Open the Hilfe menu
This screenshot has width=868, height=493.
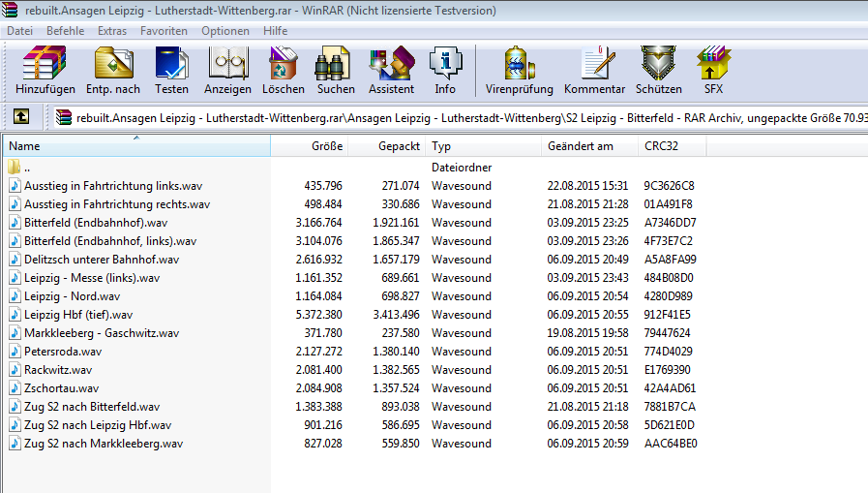click(x=275, y=31)
